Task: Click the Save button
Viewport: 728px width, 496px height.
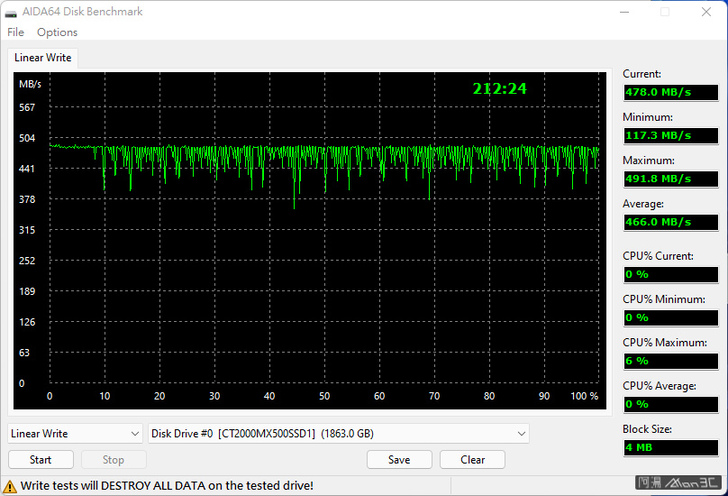Action: pyautogui.click(x=399, y=460)
